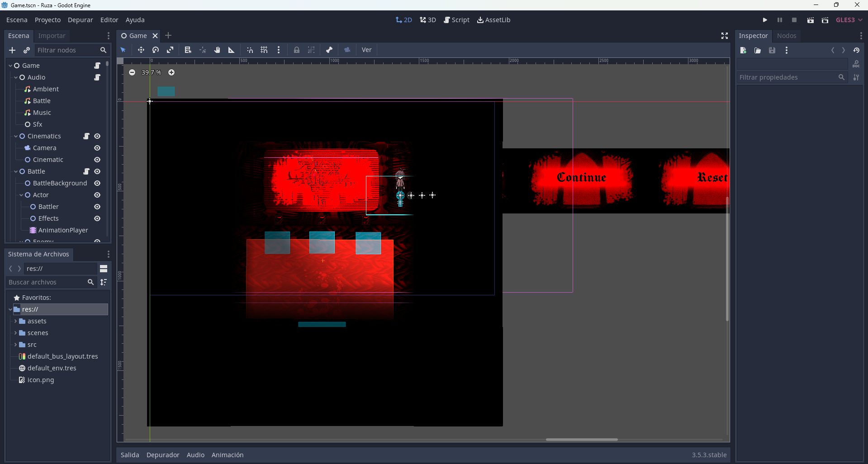Play a custom scene icon
868x464 pixels.
pos(825,20)
